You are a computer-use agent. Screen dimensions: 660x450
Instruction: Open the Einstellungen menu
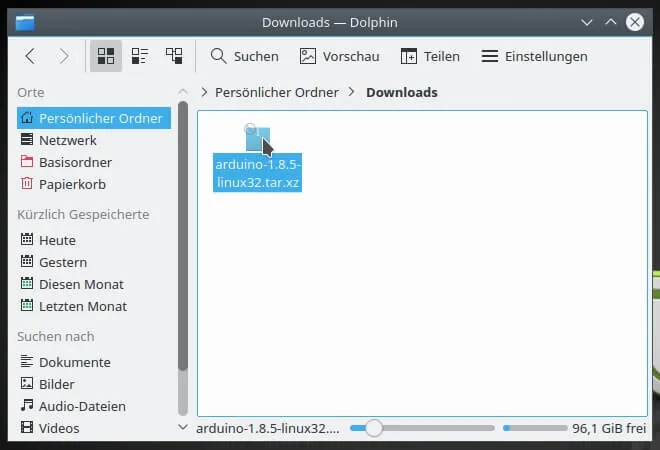(534, 56)
